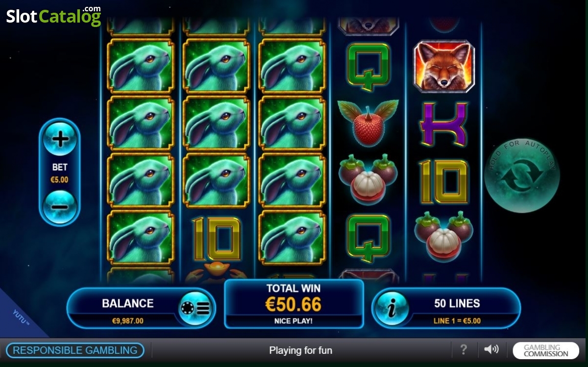Click the gold 10 symbol on second reel
The height and width of the screenshot is (367, 588).
(x=216, y=238)
